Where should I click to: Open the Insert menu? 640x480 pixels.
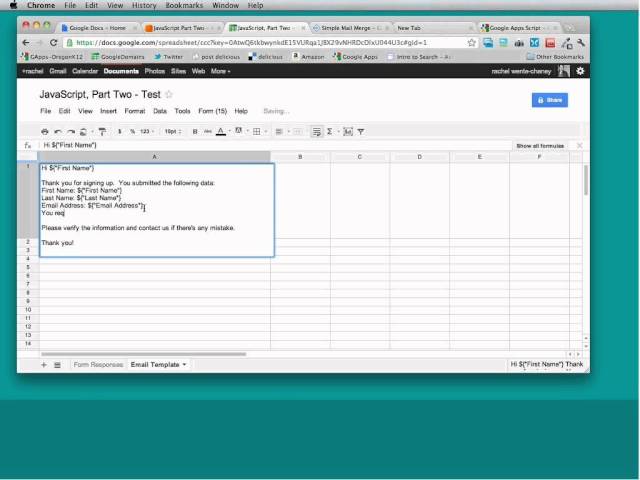[108, 111]
